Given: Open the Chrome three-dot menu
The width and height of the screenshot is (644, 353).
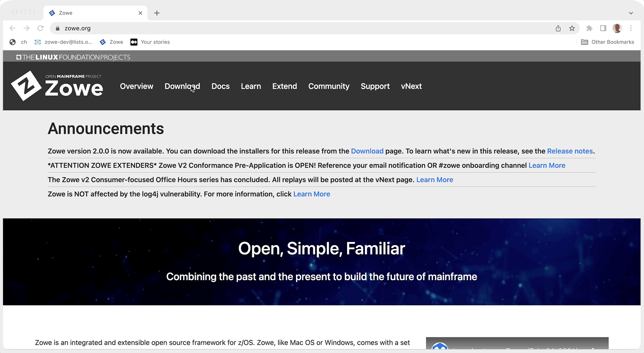Looking at the screenshot, I should [631, 28].
